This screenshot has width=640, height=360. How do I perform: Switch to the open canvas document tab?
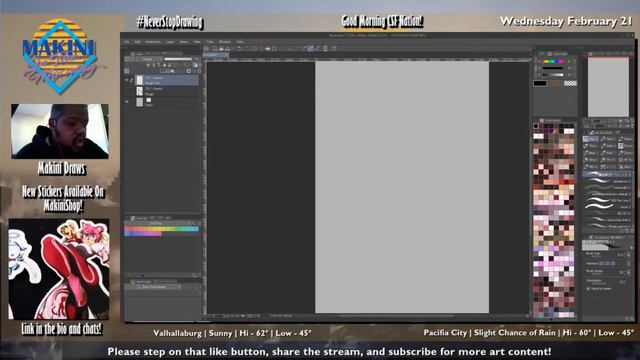tap(216, 55)
